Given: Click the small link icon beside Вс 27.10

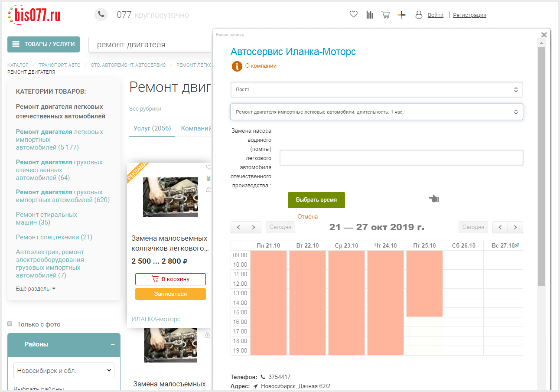Looking at the screenshot, I should coord(517,245).
